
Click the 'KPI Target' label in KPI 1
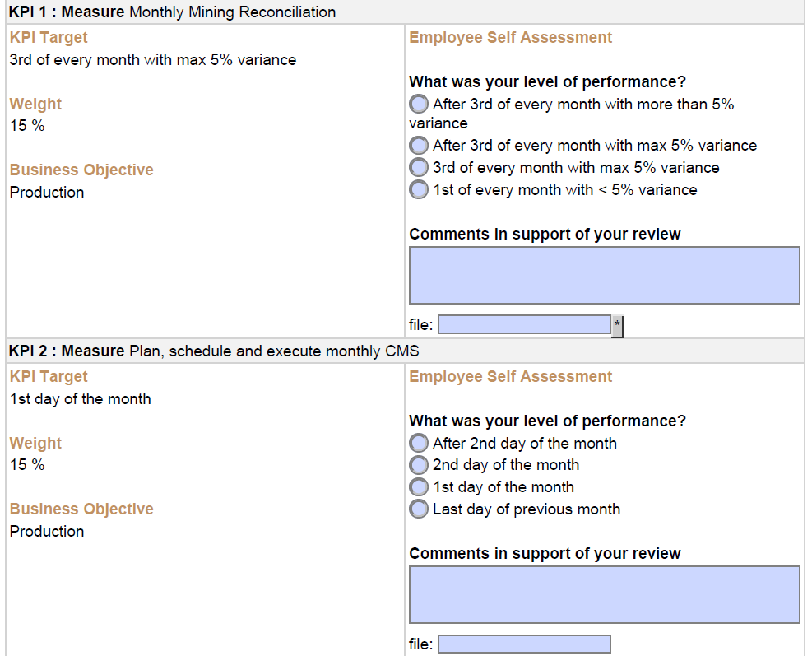pyautogui.click(x=49, y=37)
